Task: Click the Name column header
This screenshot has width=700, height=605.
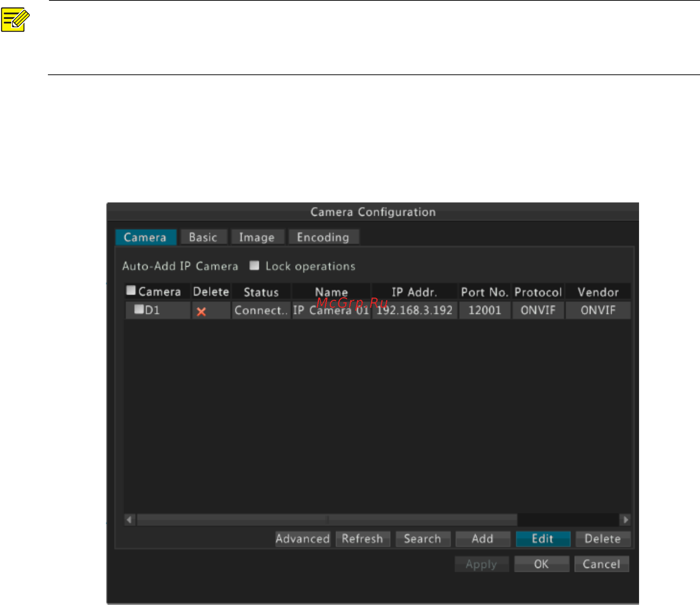Action: click(331, 292)
